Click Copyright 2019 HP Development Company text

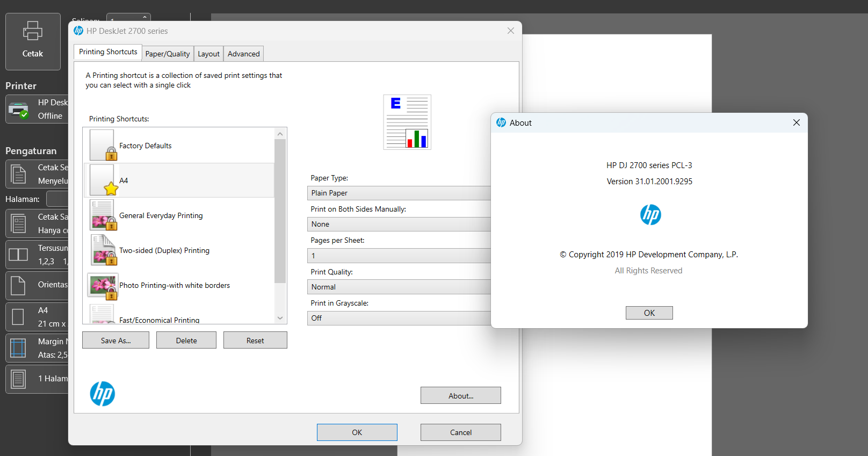coord(649,255)
